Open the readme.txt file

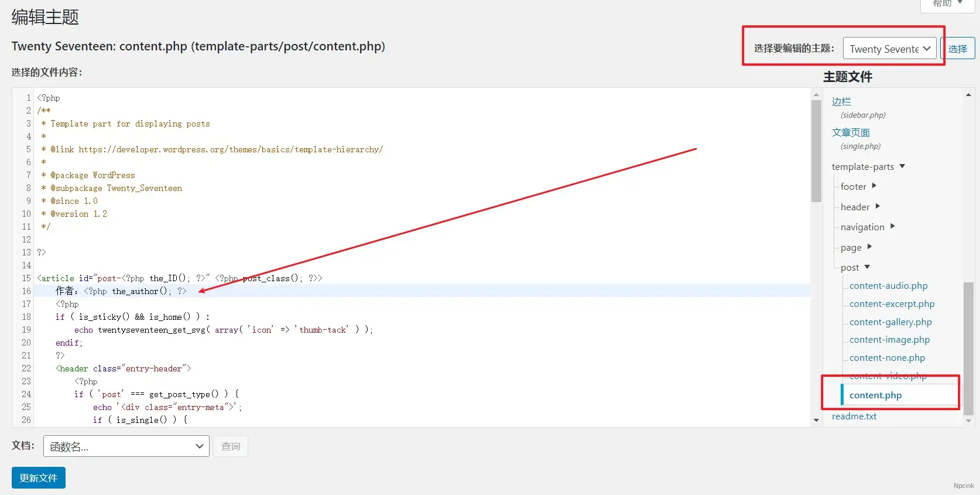pos(854,417)
